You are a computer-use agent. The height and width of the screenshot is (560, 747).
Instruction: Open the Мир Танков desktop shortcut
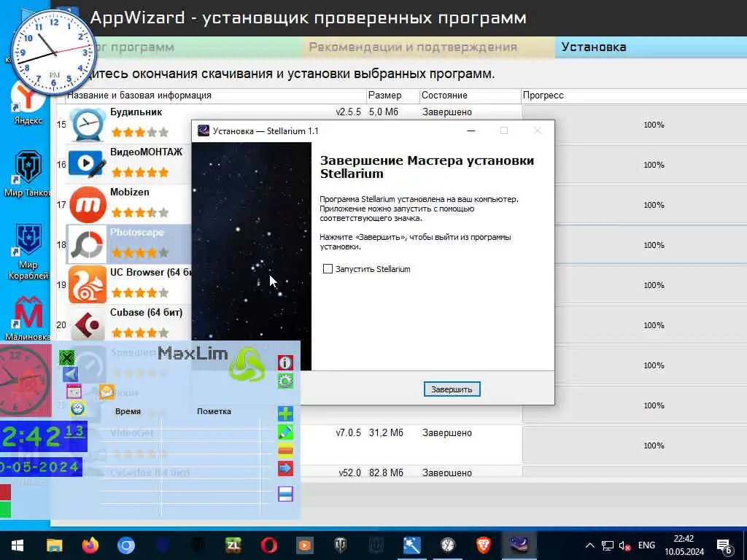tap(28, 174)
